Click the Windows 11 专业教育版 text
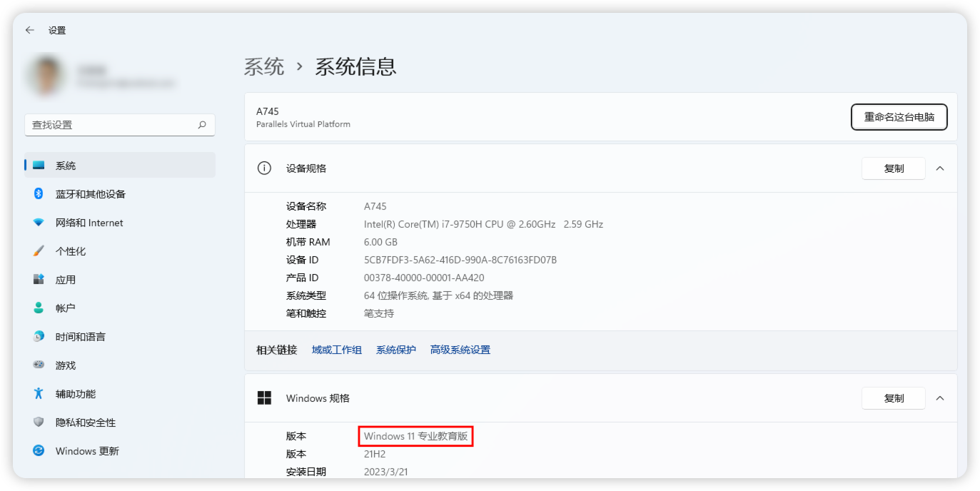 click(416, 436)
